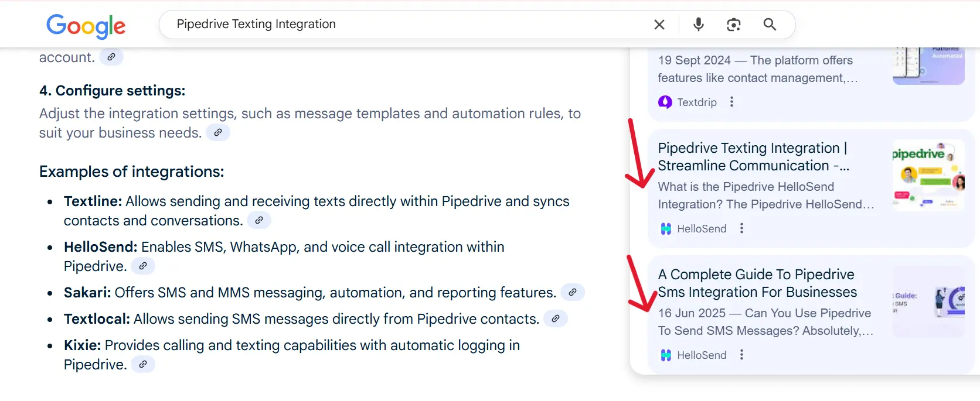980x401 pixels.
Task: Open source link after HelloSend bullet
Action: [x=142, y=266]
